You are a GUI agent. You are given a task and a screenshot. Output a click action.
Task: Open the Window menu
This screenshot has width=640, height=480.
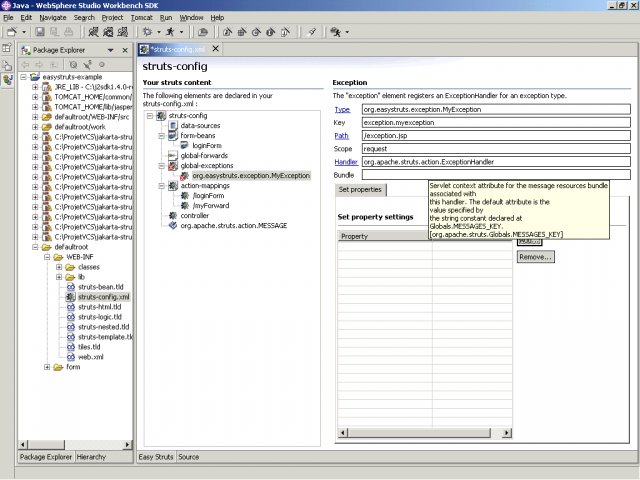[x=191, y=18]
